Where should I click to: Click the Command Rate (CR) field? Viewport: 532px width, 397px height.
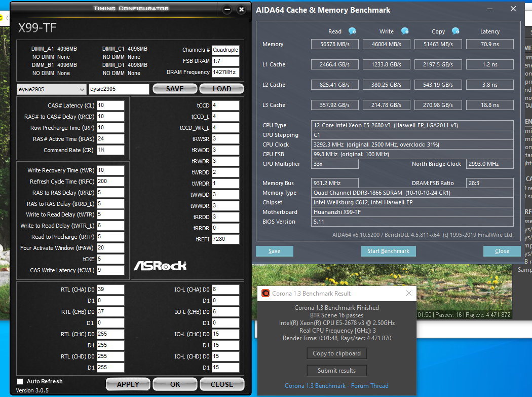click(x=110, y=150)
